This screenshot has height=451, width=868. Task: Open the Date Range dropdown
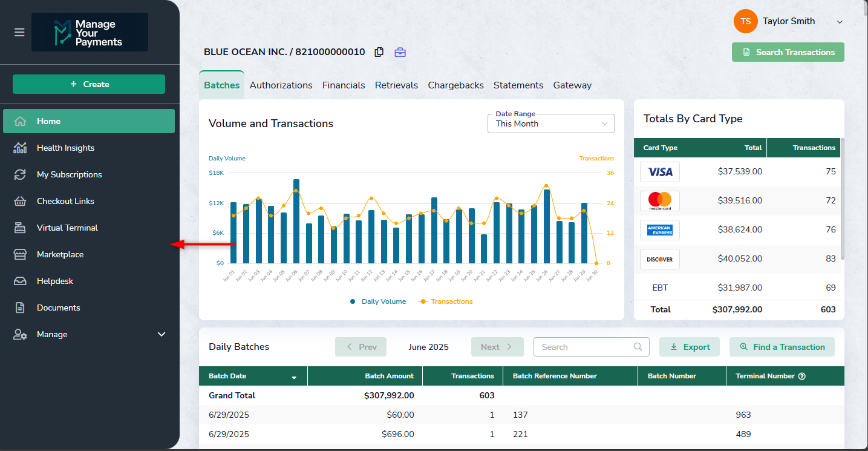tap(550, 123)
